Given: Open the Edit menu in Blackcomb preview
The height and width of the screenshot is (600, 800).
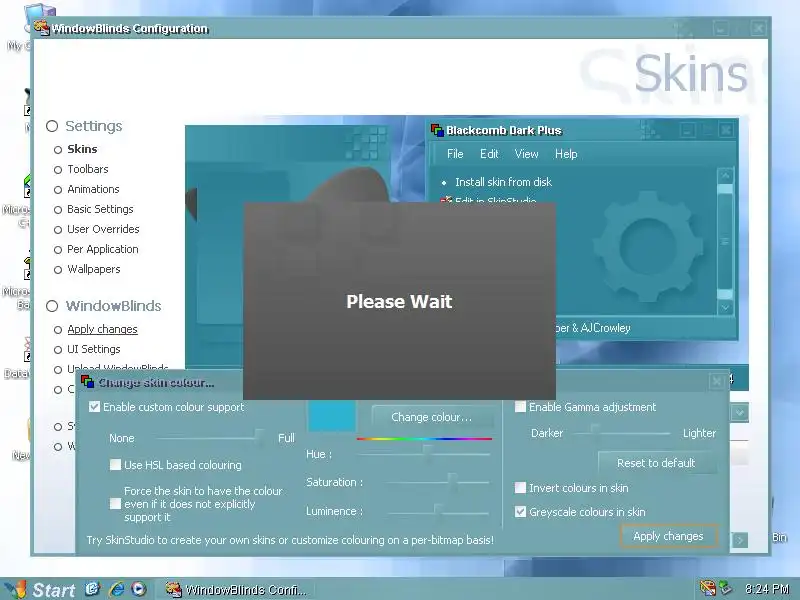Looking at the screenshot, I should tap(489, 154).
